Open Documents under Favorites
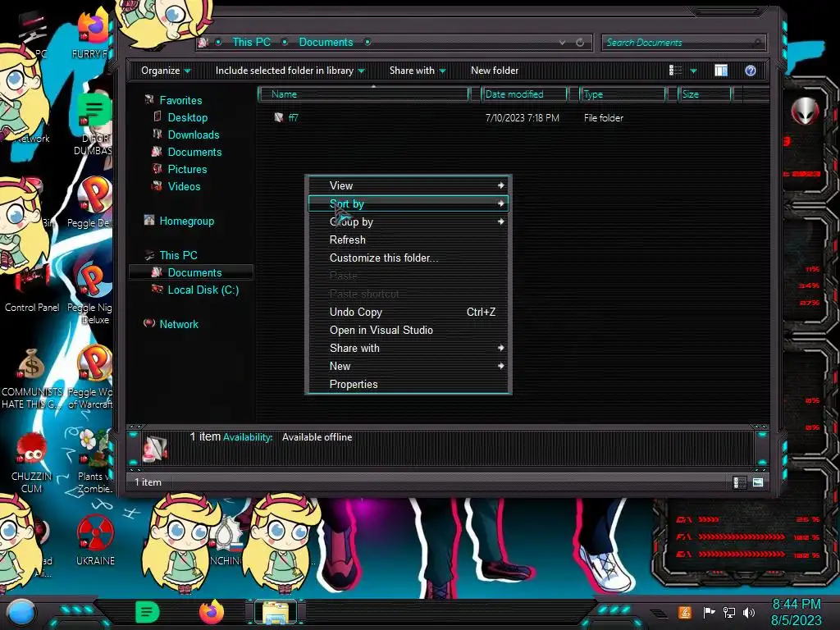Screen dimensions: 840x630 pos(194,152)
